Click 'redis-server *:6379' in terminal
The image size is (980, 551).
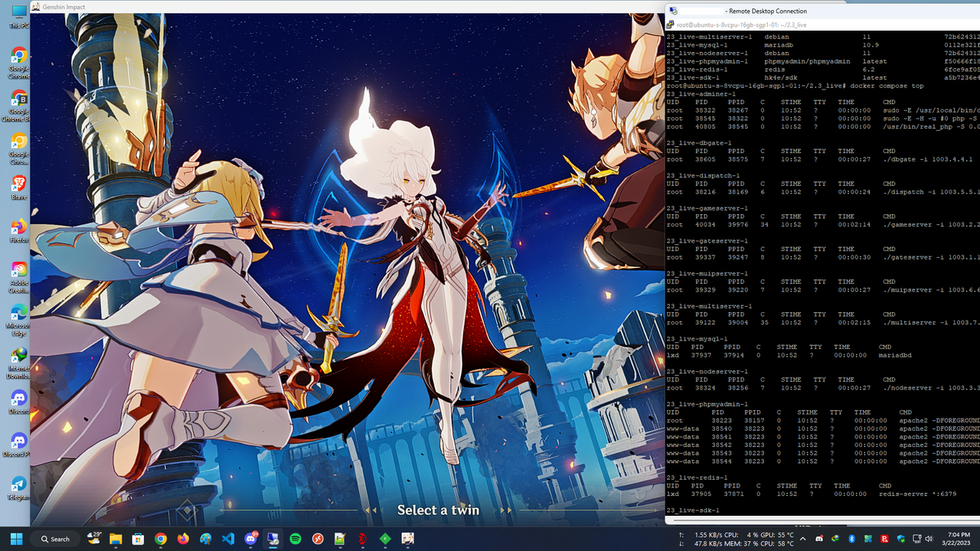pyautogui.click(x=918, y=494)
